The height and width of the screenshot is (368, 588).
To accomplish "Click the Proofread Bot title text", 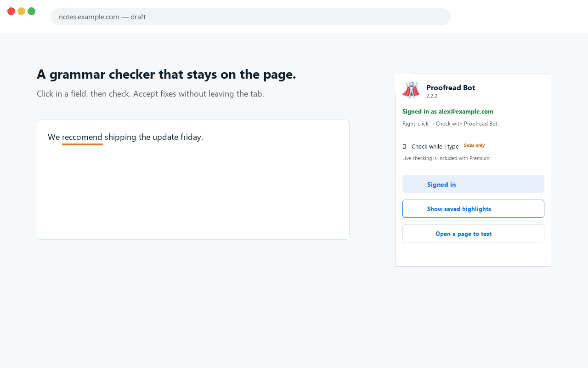I will pyautogui.click(x=451, y=87).
